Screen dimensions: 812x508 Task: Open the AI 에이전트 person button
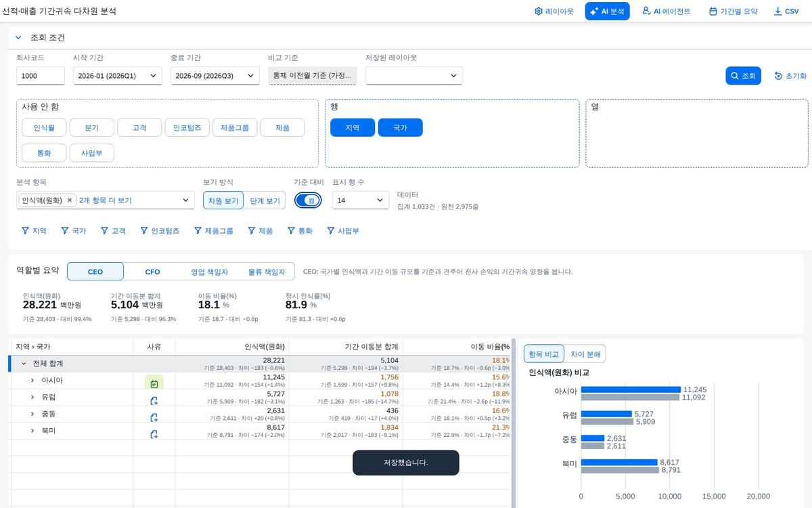click(666, 12)
